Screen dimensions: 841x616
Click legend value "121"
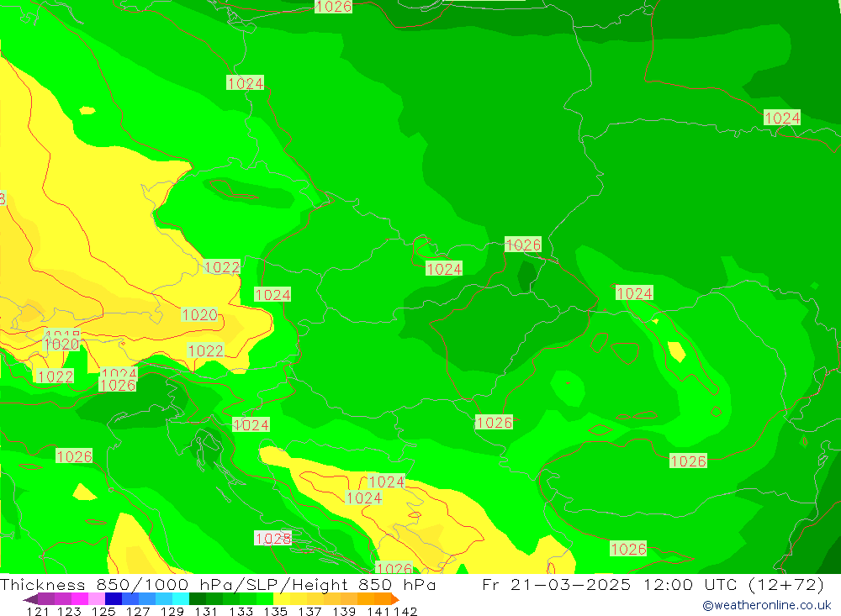[x=38, y=611]
